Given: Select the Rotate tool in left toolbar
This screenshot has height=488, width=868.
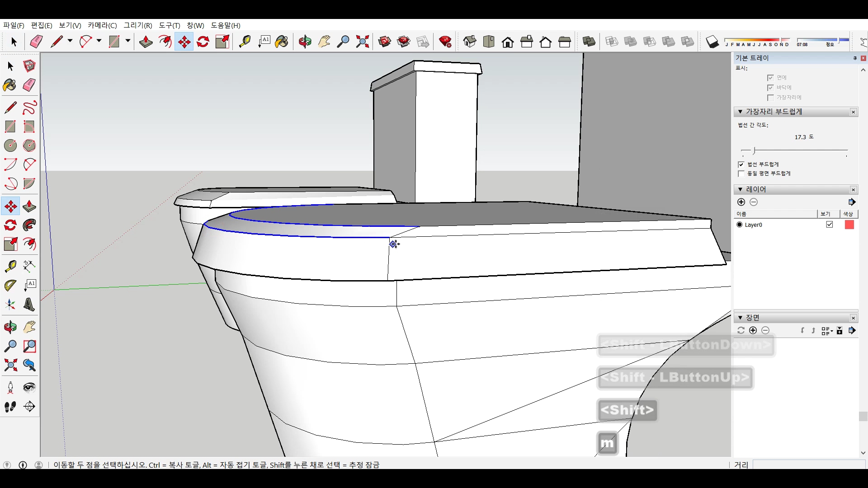Looking at the screenshot, I should coord(10,225).
